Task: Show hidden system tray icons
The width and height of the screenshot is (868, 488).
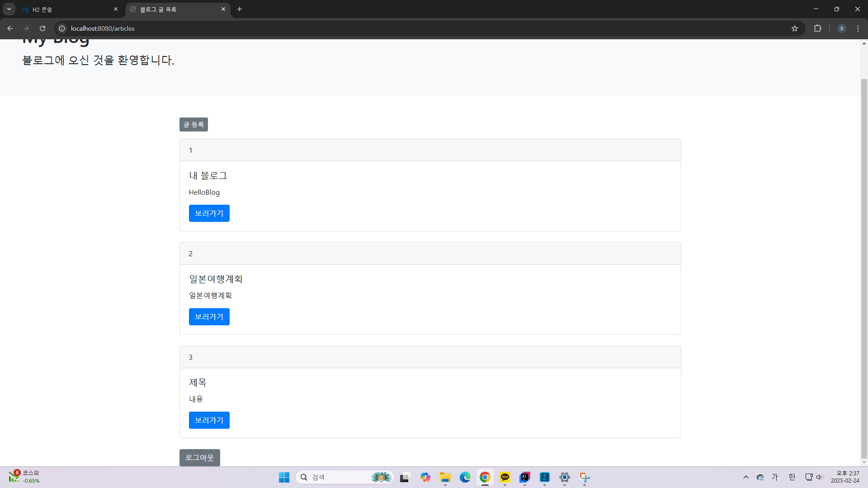Action: pos(746,477)
